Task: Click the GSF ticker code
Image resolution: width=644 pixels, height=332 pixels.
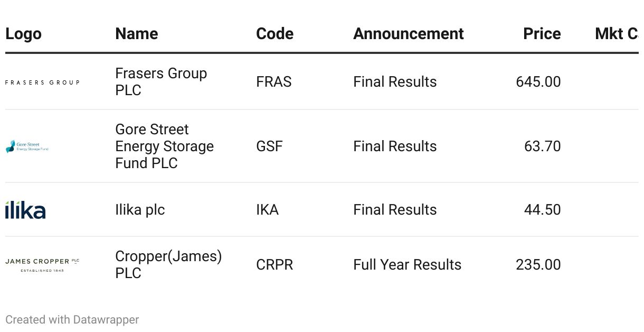Action: [x=269, y=146]
